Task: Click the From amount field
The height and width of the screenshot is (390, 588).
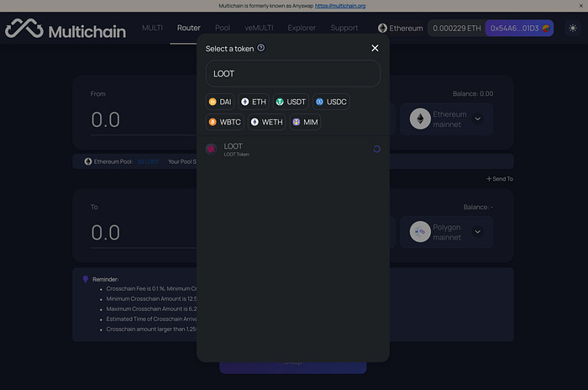Action: [x=144, y=120]
